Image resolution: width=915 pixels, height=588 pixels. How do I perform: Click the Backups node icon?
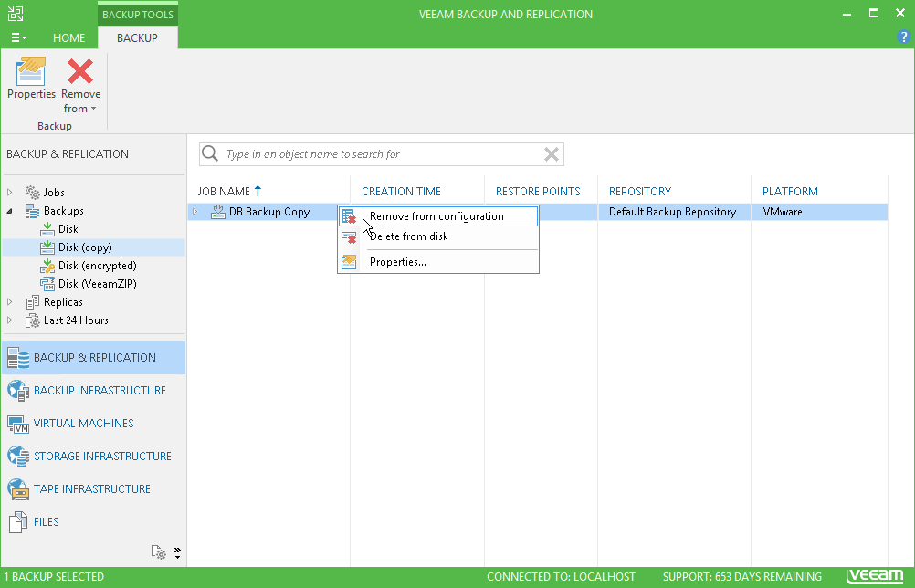point(33,211)
